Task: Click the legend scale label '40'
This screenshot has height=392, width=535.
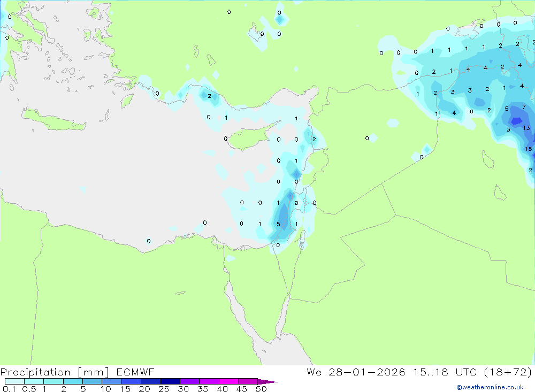Action: coord(222,389)
